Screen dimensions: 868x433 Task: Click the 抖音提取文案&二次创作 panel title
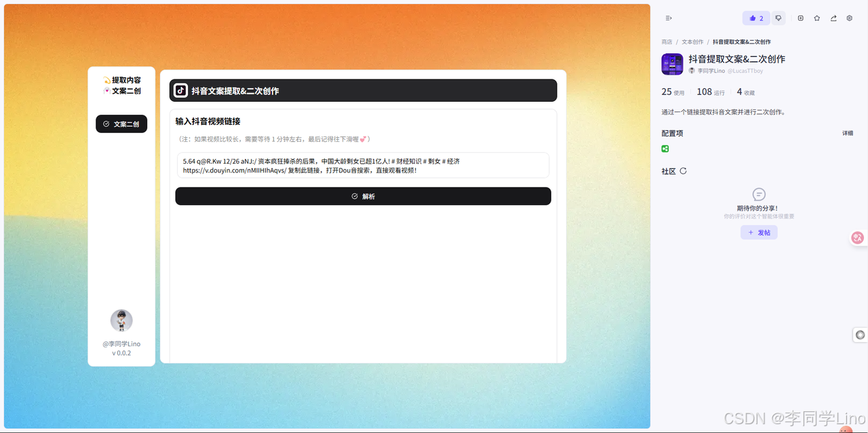[736, 59]
